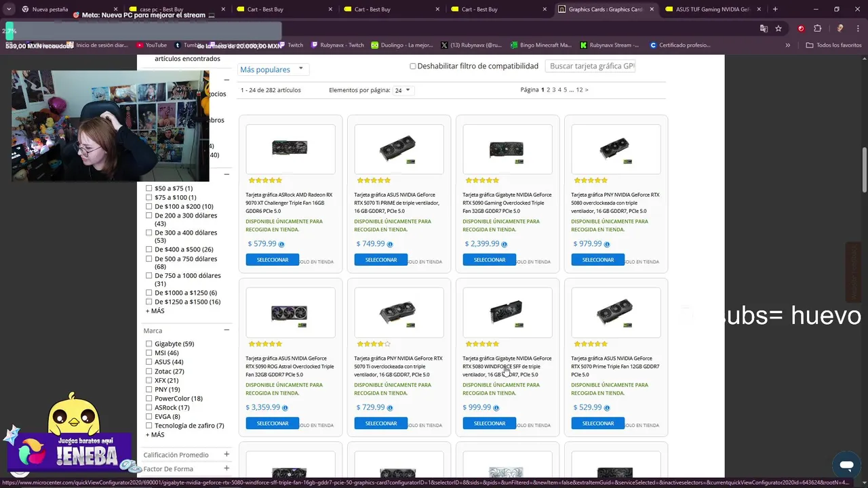
Task: Select the Gigabyte RTX 5080 WINDFORCE SFF card
Action: click(x=490, y=423)
